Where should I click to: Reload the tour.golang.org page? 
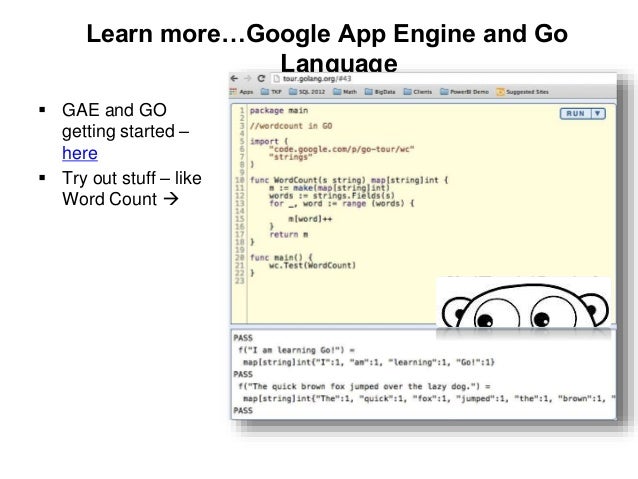261,78
